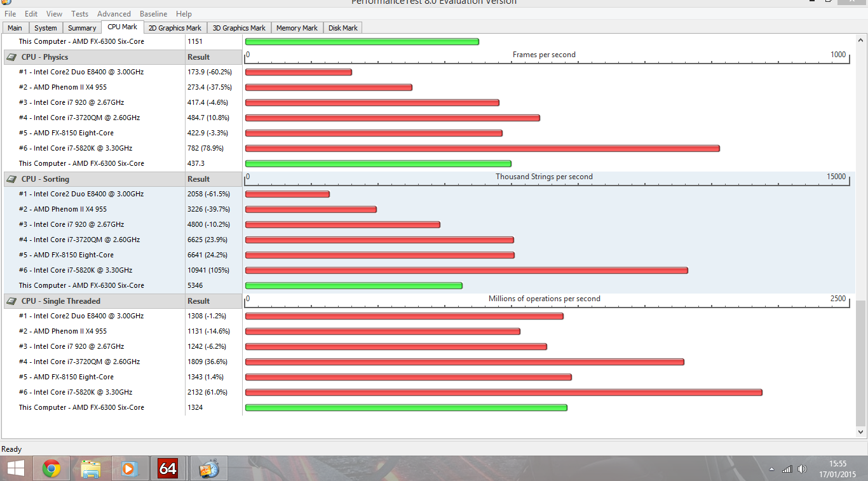Switch to the Memory Mark tab
Screen dimensions: 868x481
(x=297, y=28)
